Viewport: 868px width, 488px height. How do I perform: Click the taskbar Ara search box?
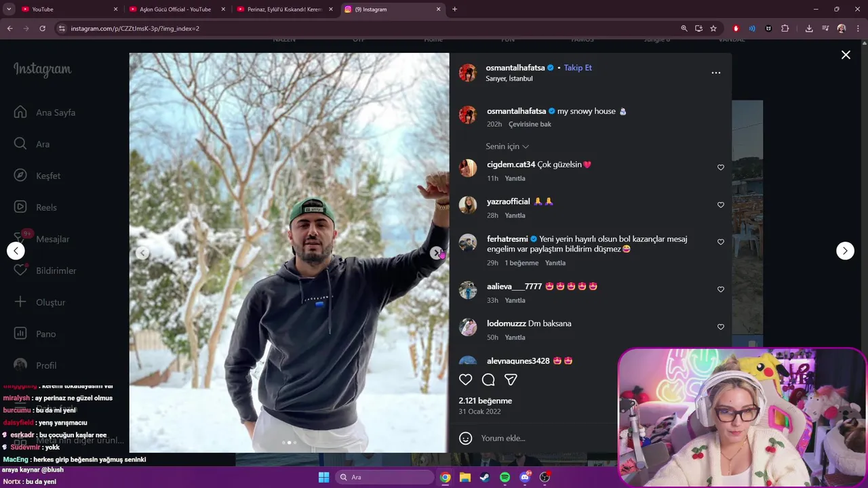point(384,477)
